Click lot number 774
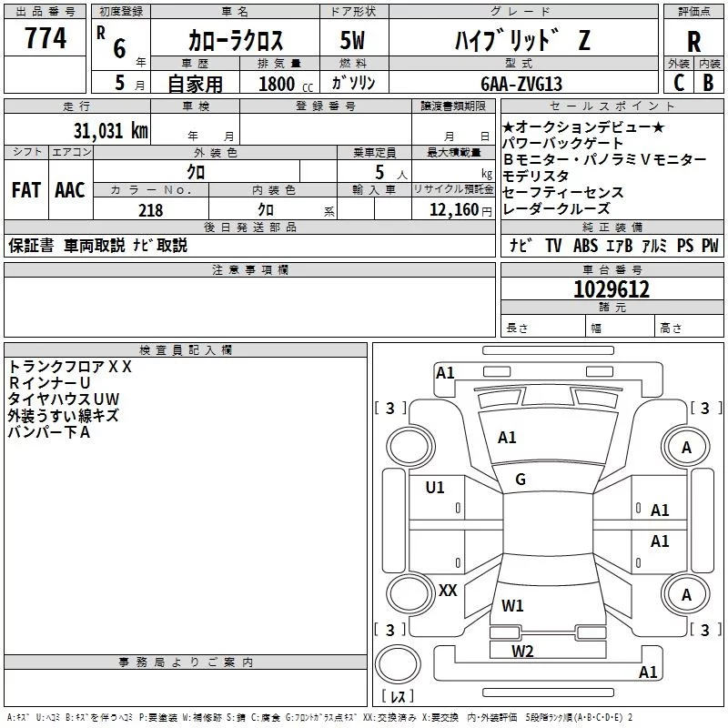Screen dimensions: 728x728 (x=45, y=38)
